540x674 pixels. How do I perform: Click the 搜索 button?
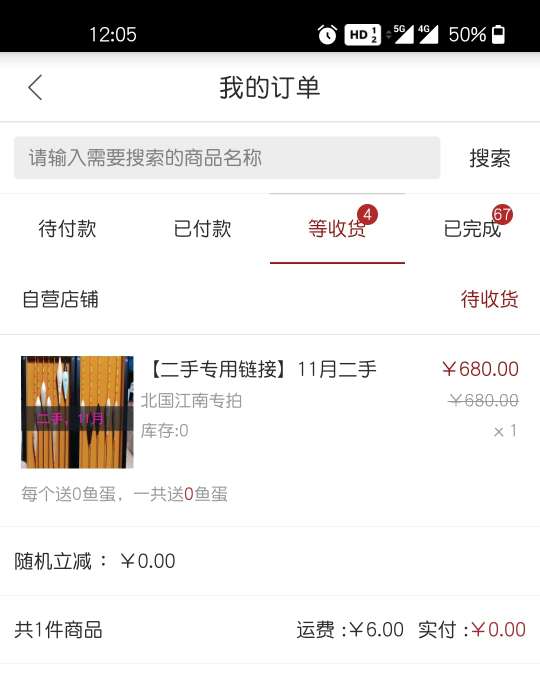coord(490,158)
